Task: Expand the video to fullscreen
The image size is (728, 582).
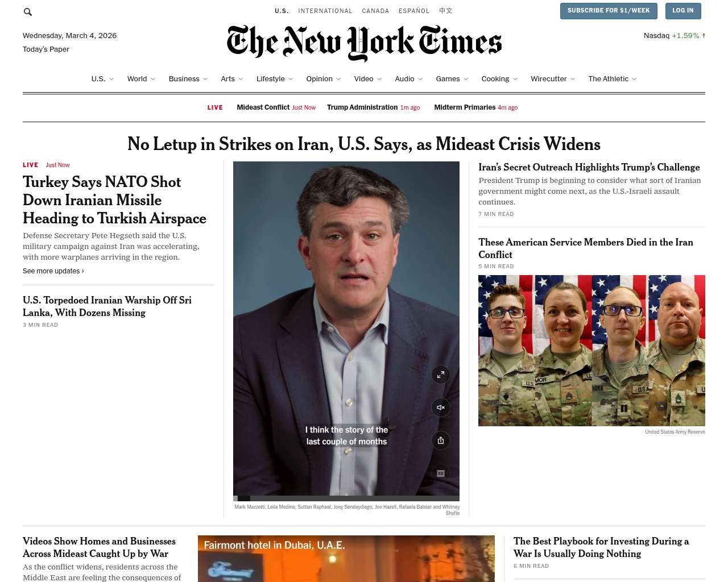Action: [x=441, y=375]
